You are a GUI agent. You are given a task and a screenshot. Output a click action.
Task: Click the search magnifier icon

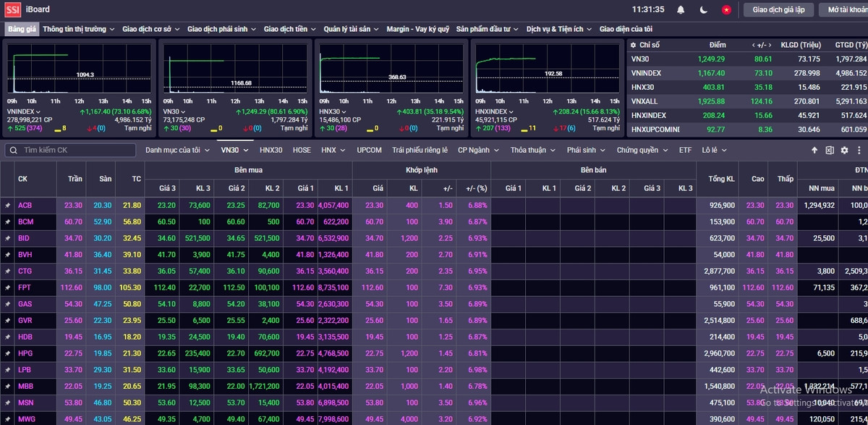click(14, 150)
